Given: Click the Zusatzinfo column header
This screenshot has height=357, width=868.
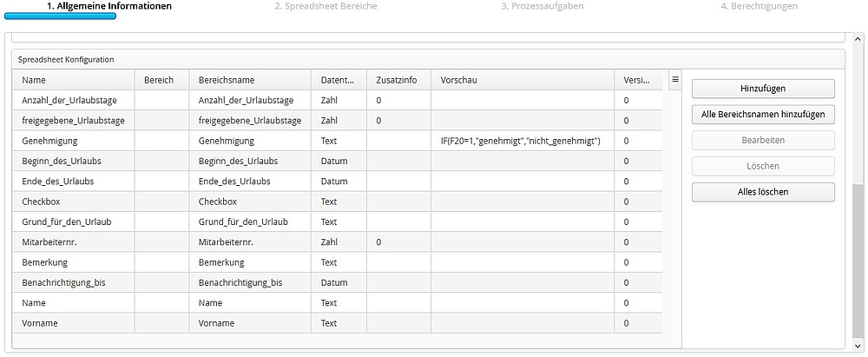Looking at the screenshot, I should point(398,80).
